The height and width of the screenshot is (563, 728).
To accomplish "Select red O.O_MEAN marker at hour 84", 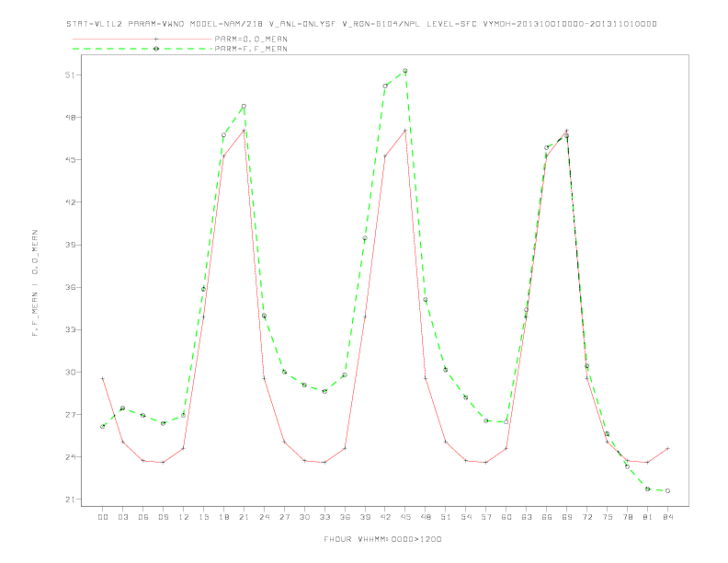I will point(667,448).
